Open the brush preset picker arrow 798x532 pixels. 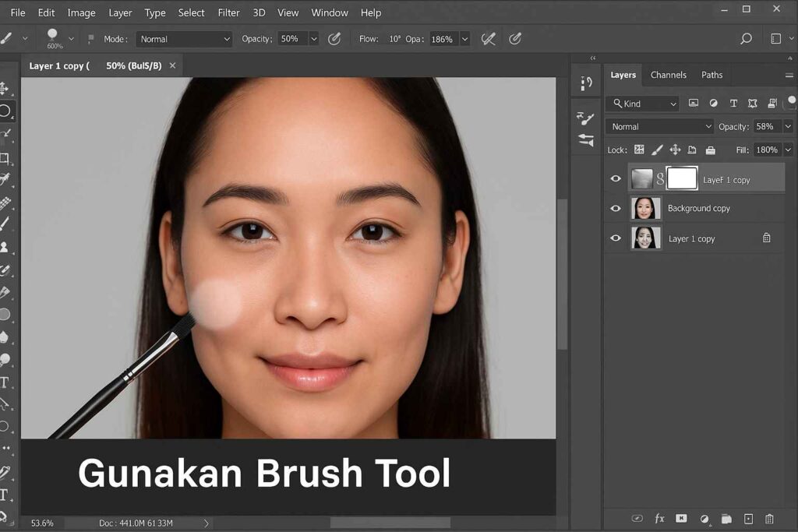point(71,39)
